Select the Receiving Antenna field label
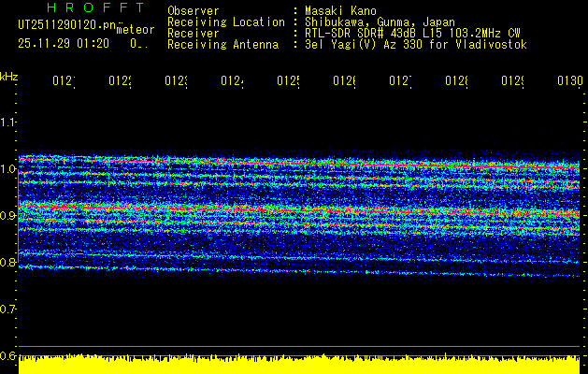The width and height of the screenshot is (588, 374). pos(222,44)
